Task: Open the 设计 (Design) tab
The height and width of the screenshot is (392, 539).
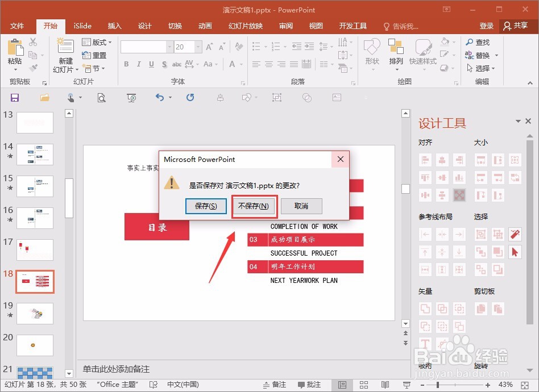Action: tap(145, 26)
